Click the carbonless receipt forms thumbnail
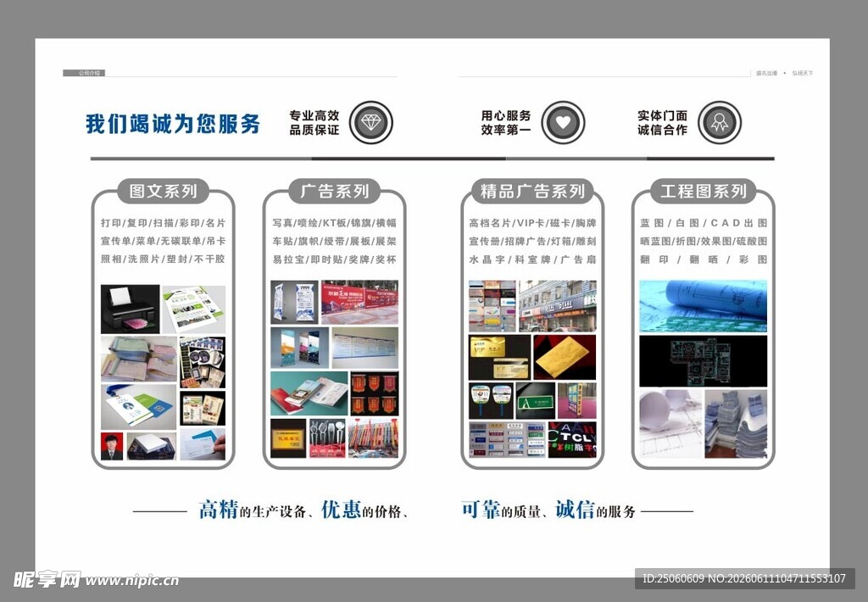 click(139, 359)
